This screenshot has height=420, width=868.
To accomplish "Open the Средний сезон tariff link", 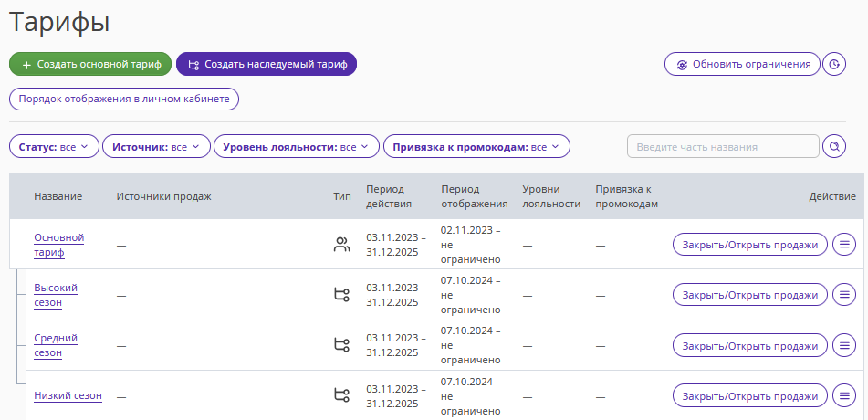I will (x=56, y=345).
